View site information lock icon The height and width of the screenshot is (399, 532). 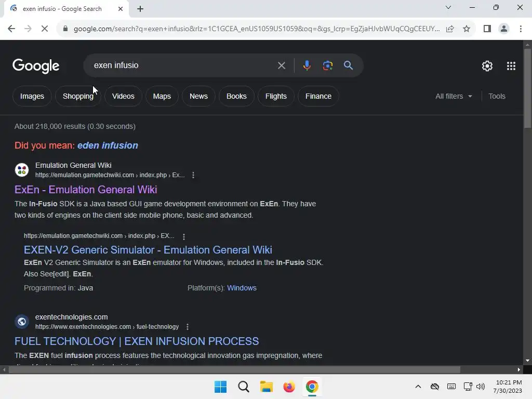click(65, 29)
